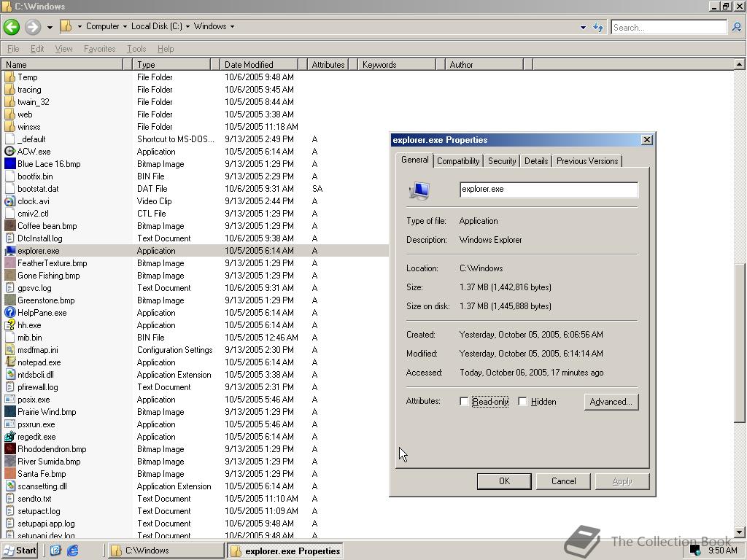
Task: Open the View menu
Action: [x=64, y=49]
